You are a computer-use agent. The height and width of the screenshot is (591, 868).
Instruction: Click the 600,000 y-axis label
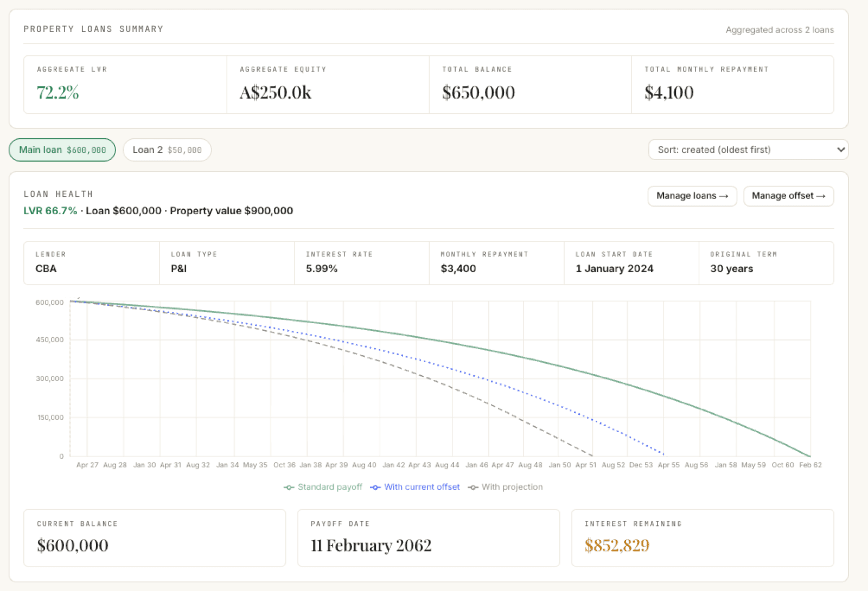tap(50, 302)
